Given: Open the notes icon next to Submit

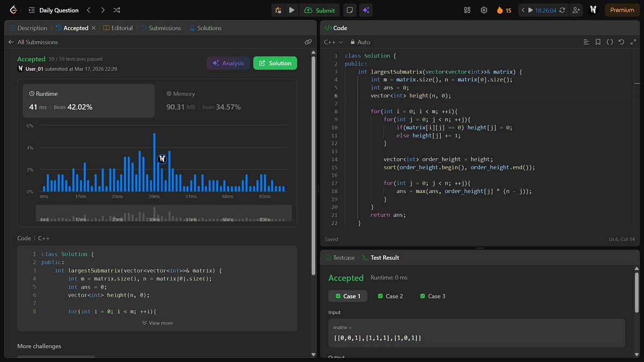Looking at the screenshot, I should coord(349,10).
